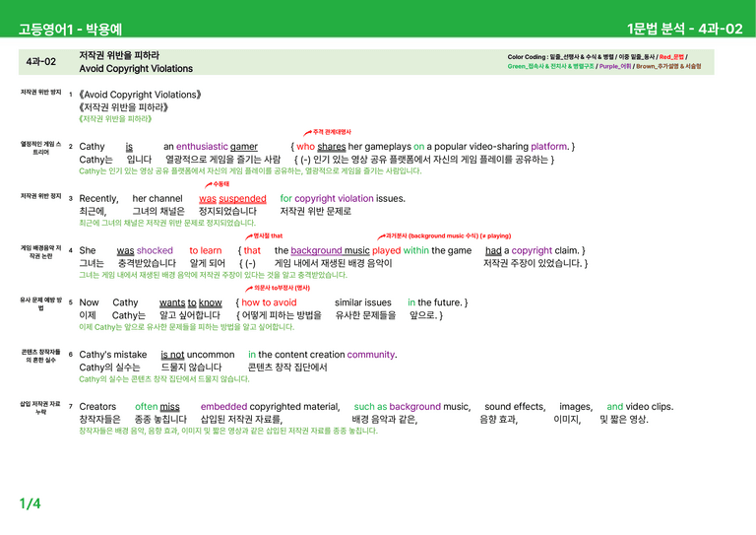Click the heading 'Avoid Copyright Violations'
The width and height of the screenshot is (756, 535).
click(136, 69)
